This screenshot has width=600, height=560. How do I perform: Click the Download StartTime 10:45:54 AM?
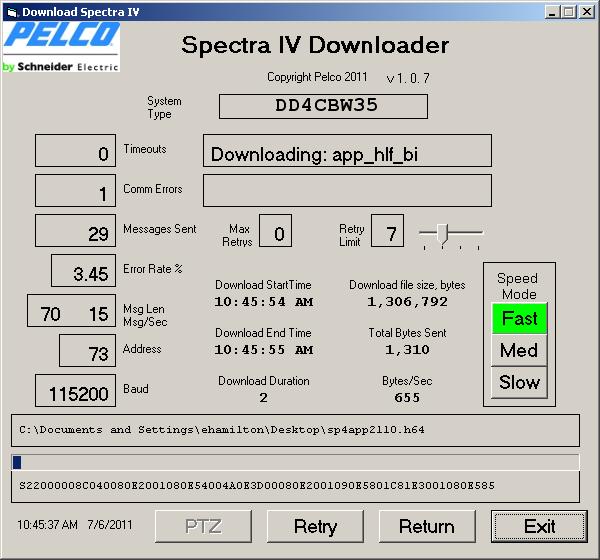tap(264, 302)
